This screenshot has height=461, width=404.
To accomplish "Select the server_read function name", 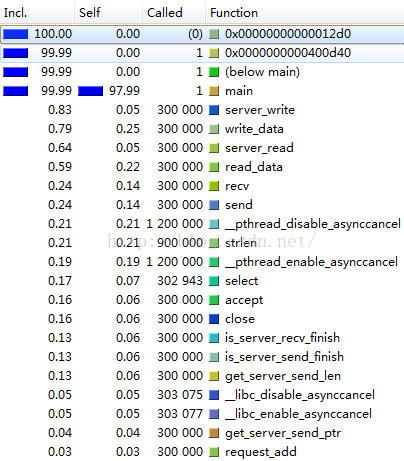I will click(x=259, y=148).
